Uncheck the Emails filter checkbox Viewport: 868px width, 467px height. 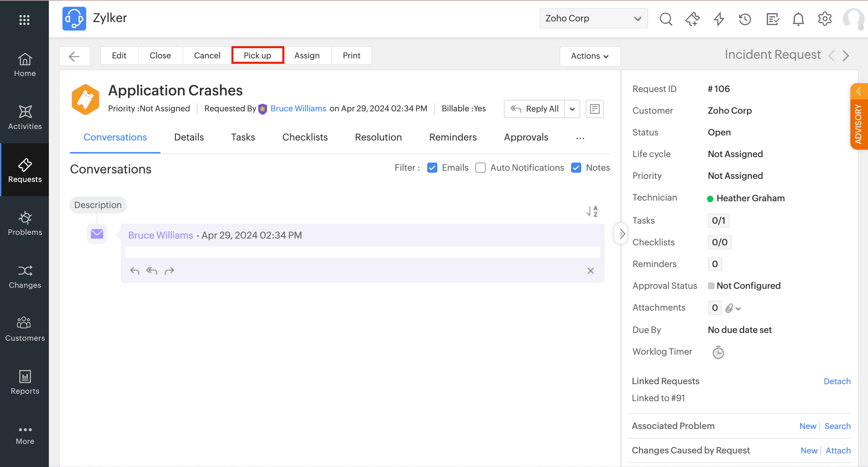(x=432, y=168)
